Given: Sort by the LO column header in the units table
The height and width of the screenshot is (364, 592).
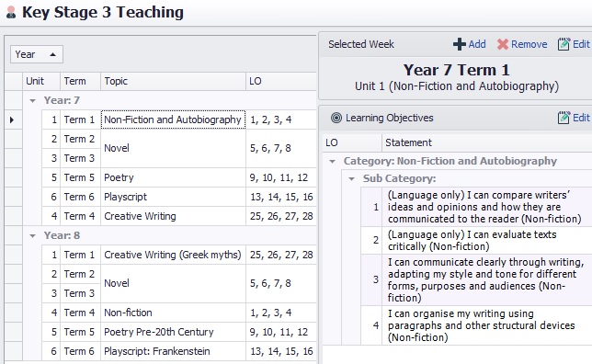Looking at the screenshot, I should click(x=281, y=81).
